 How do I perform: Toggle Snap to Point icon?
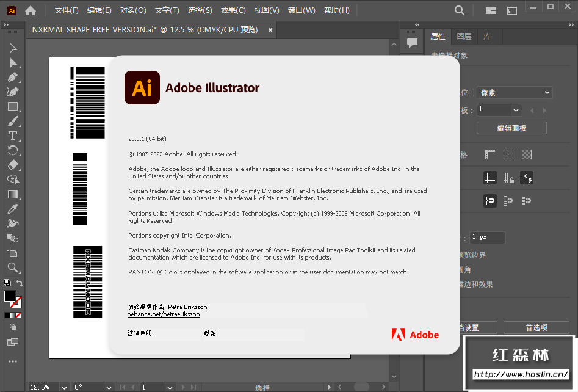(x=490, y=201)
